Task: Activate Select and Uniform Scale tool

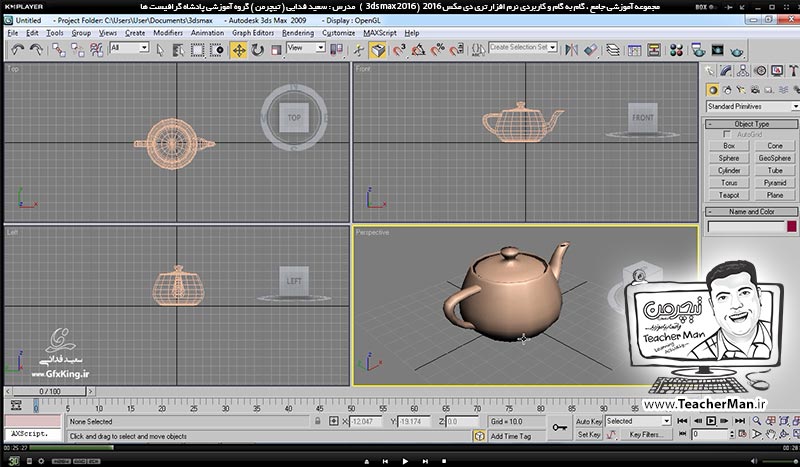Action: point(276,50)
